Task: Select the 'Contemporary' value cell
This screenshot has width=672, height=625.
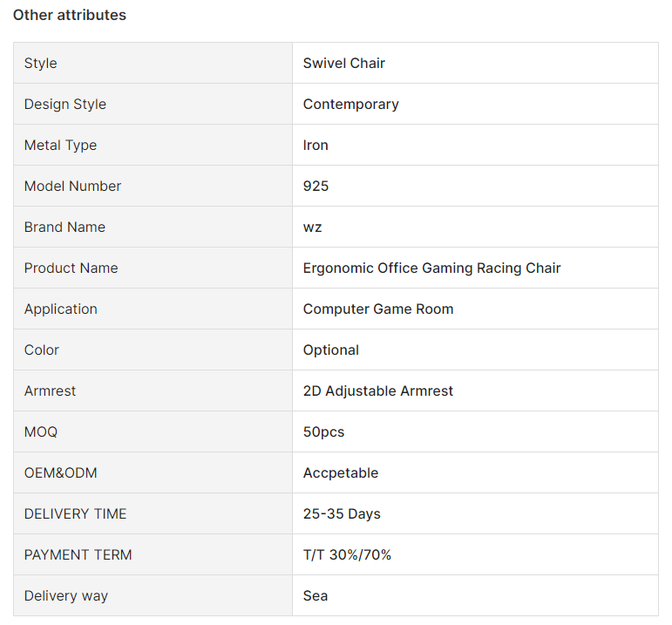Action: pos(350,104)
